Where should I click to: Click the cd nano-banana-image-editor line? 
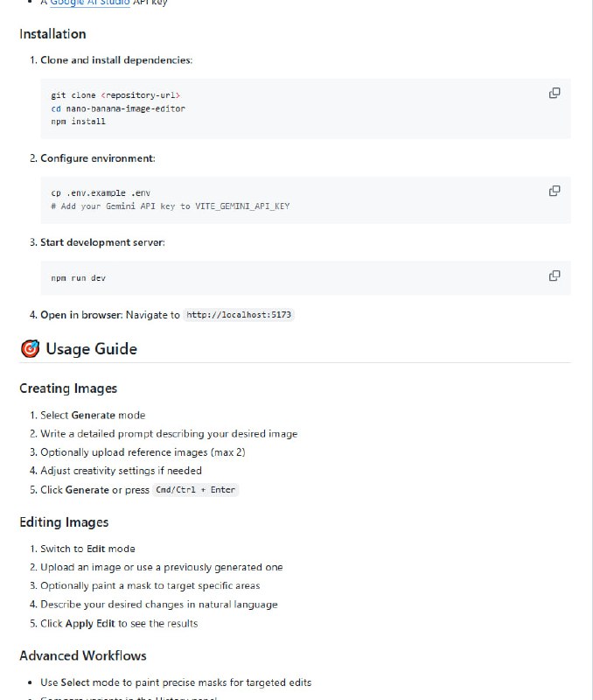tap(118, 108)
